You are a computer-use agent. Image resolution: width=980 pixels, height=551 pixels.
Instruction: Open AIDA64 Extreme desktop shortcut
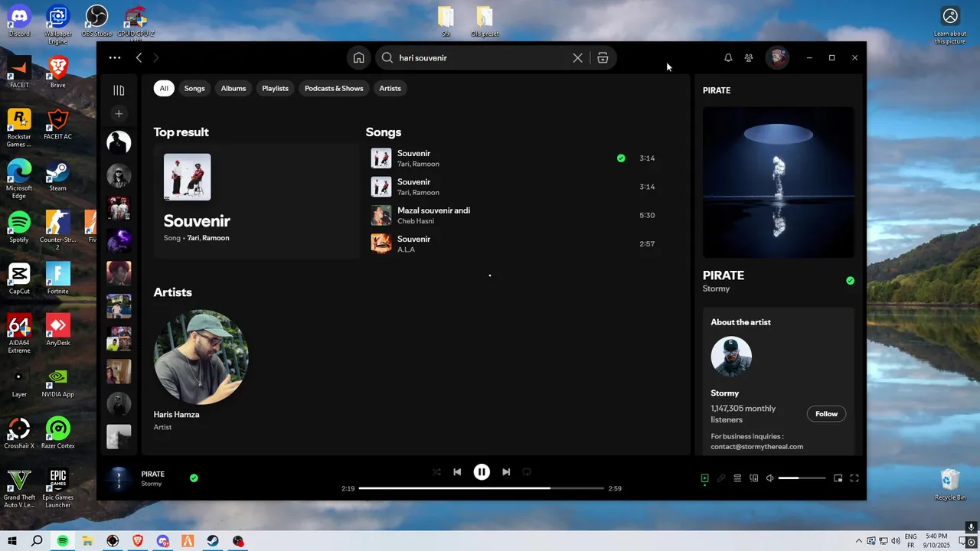tap(19, 334)
